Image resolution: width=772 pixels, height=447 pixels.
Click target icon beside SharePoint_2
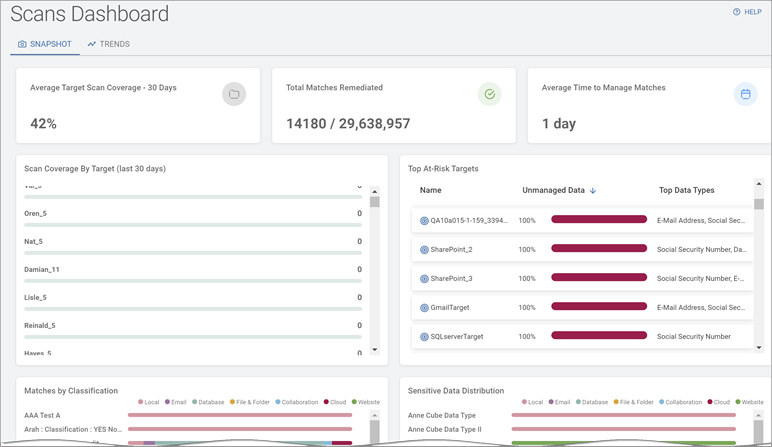pos(424,249)
